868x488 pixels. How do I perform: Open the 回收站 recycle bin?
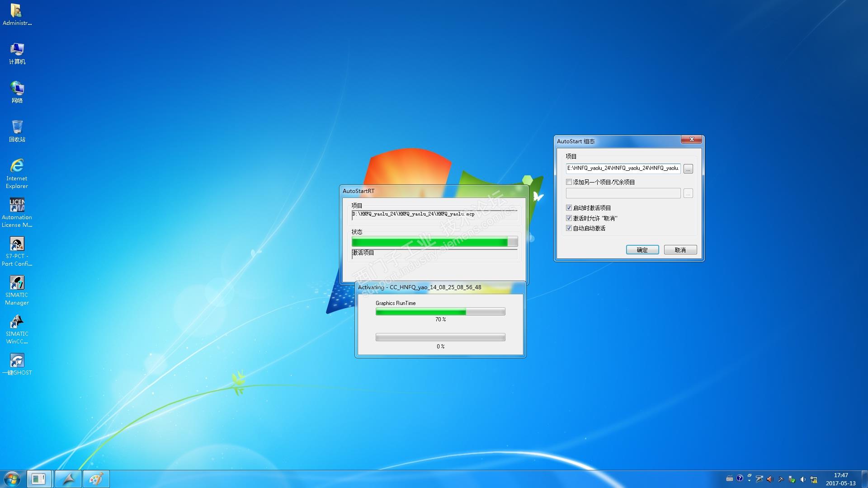tap(17, 127)
